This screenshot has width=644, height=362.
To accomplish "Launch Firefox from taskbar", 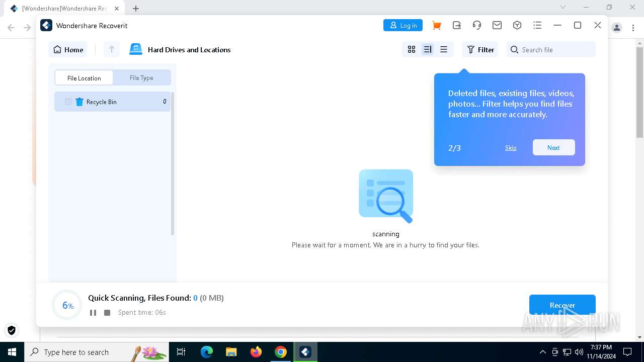I will point(256,352).
